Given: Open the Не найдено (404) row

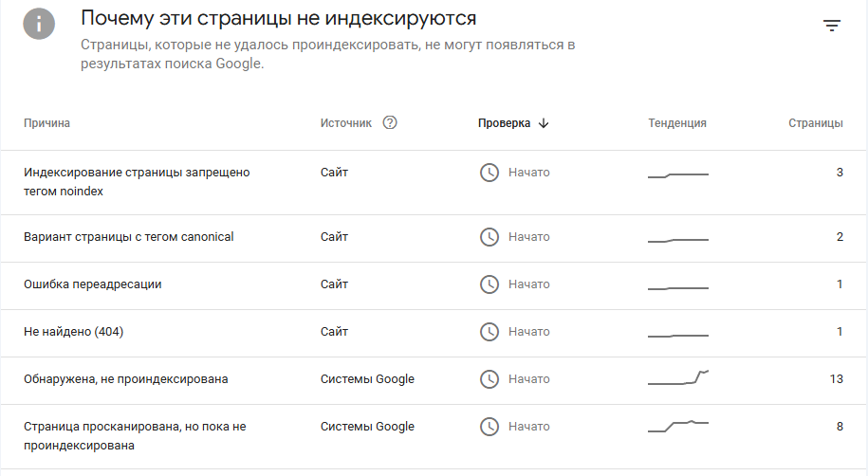Looking at the screenshot, I should pyautogui.click(x=434, y=333).
